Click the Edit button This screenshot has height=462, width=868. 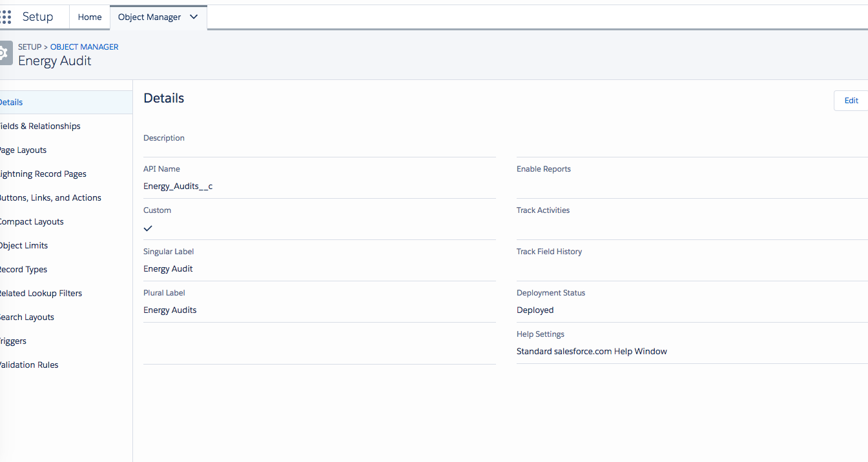(851, 100)
